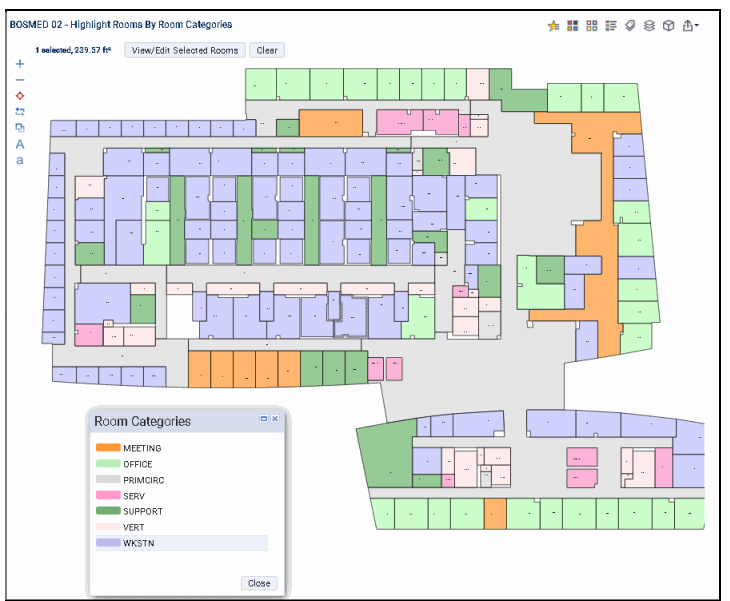The height and width of the screenshot is (601, 730).
Task: Click View/Edit Selected Rooms button
Action: click(x=184, y=50)
